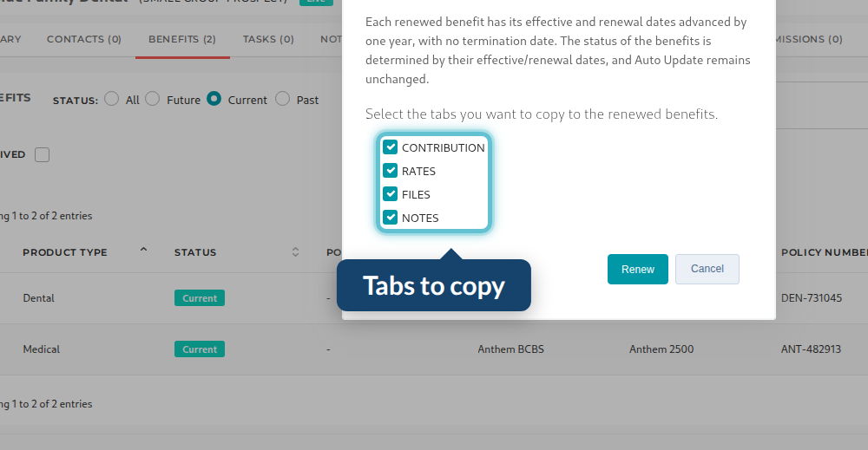This screenshot has width=868, height=450.
Task: Select the All status radio button
Action: (x=111, y=98)
